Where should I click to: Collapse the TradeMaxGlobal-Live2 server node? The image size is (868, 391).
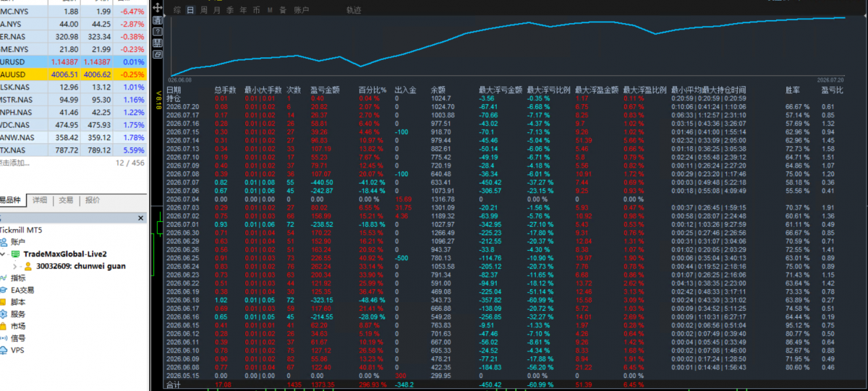[x=4, y=254]
